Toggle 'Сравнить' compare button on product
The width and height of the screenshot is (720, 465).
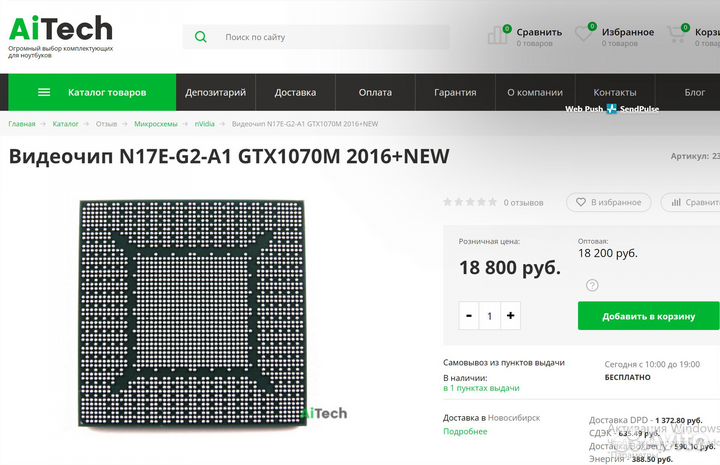tap(691, 202)
